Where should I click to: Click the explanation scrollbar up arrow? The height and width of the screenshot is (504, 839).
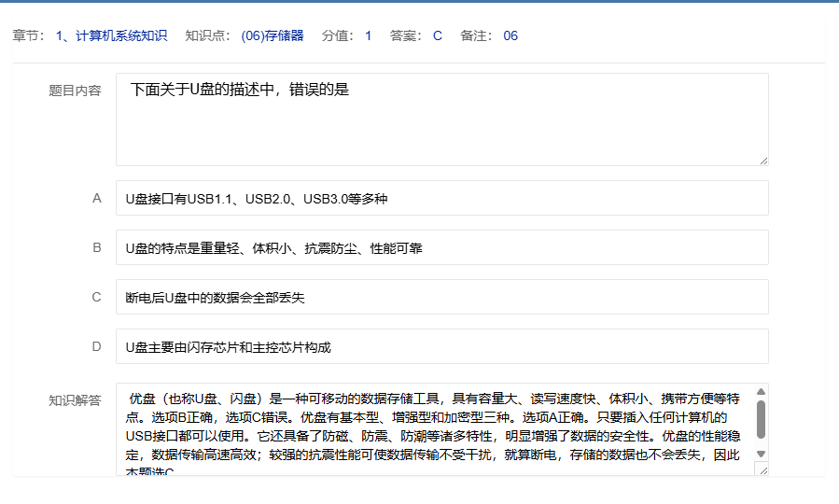click(761, 392)
